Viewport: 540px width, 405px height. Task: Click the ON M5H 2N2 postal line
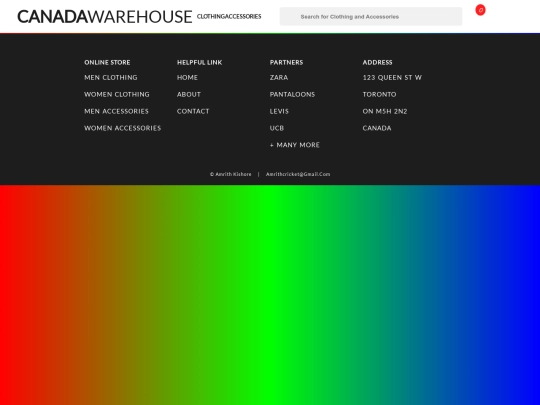pyautogui.click(x=385, y=111)
